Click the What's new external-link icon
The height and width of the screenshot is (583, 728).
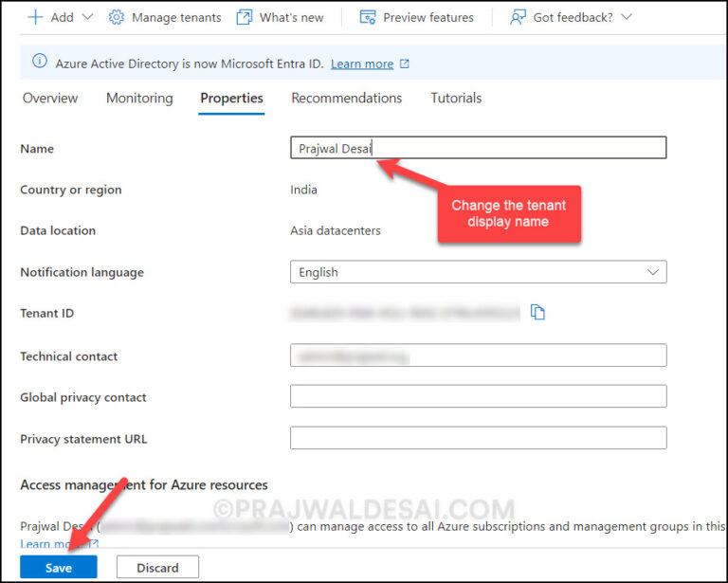245,18
